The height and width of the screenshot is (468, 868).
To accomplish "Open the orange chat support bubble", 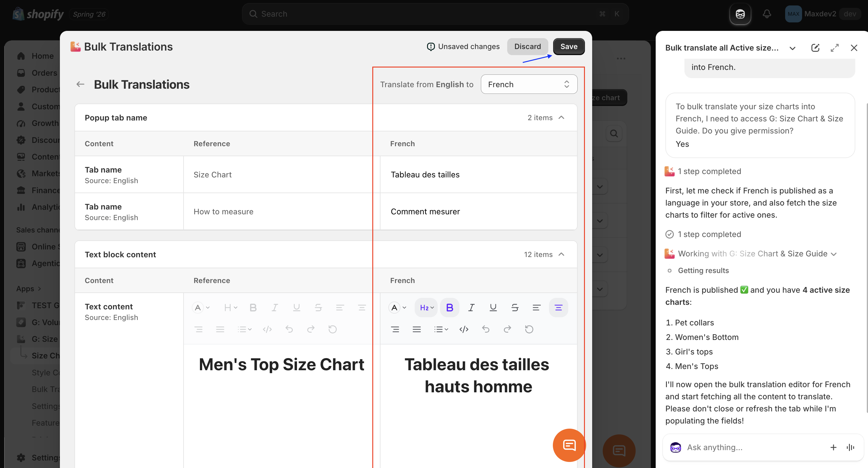I will point(569,445).
